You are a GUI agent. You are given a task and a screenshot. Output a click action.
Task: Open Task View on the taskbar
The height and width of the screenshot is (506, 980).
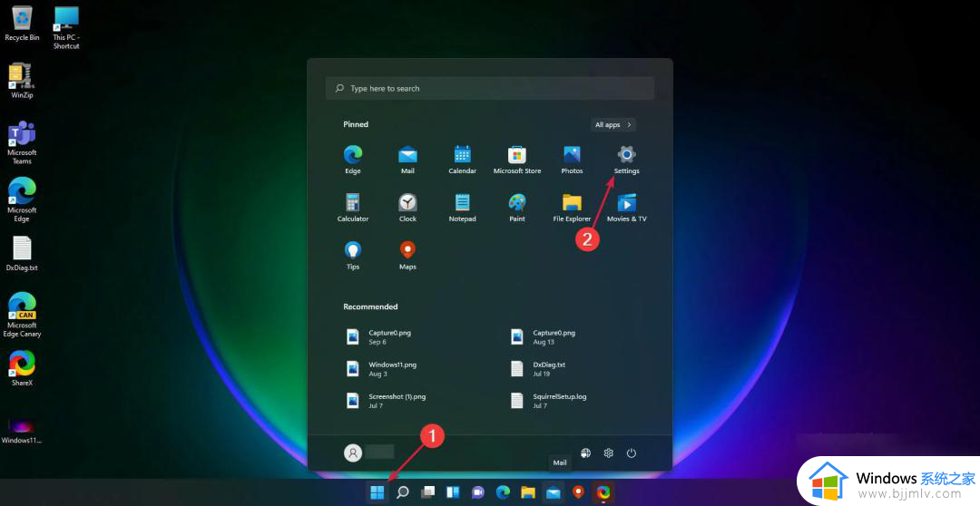[x=427, y=493]
